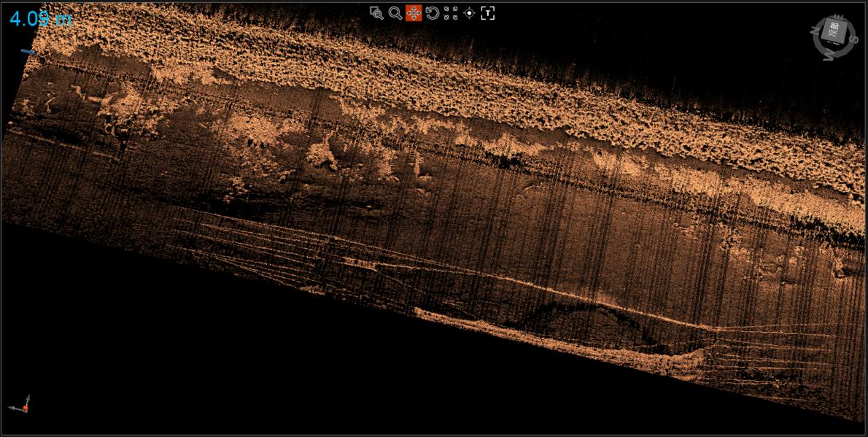Click the crosshair center-target icon
This screenshot has height=437, width=868.
coord(469,13)
